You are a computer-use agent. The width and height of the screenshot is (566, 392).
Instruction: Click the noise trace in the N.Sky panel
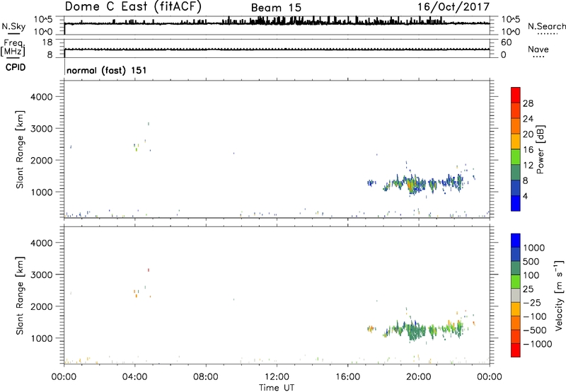tap(277, 23)
